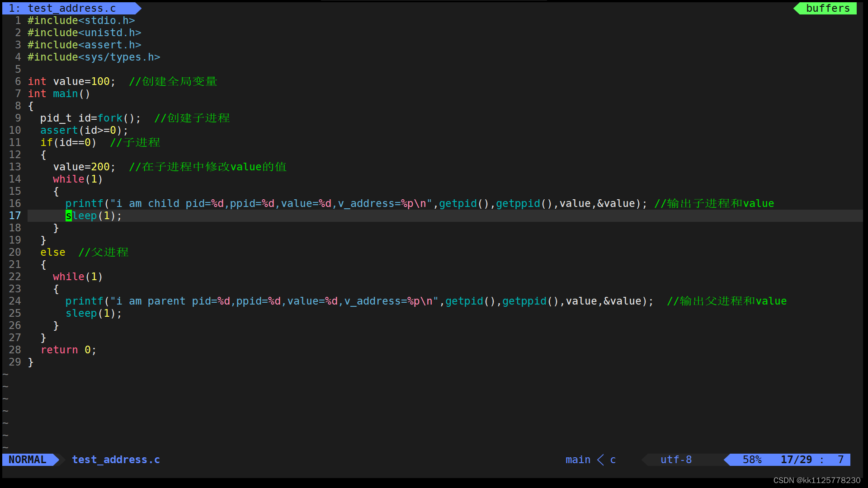Click the //创建全局变量 comment
Screen dimensions: 868x488
(x=173, y=81)
